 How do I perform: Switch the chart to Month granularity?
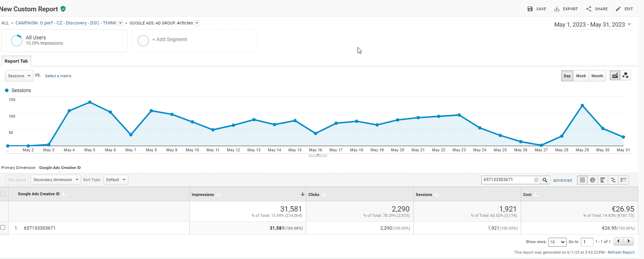[x=597, y=76]
